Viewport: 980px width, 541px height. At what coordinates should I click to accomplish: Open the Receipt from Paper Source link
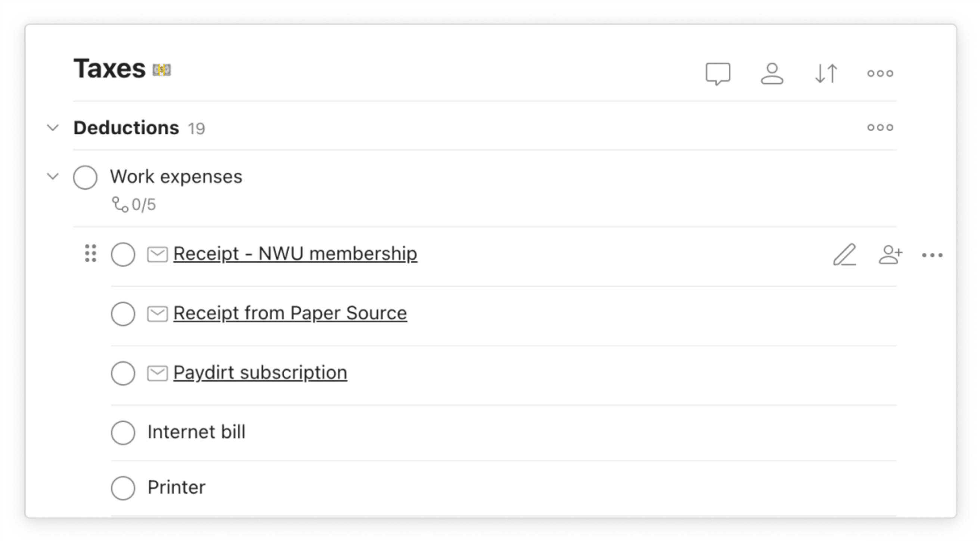pos(290,313)
